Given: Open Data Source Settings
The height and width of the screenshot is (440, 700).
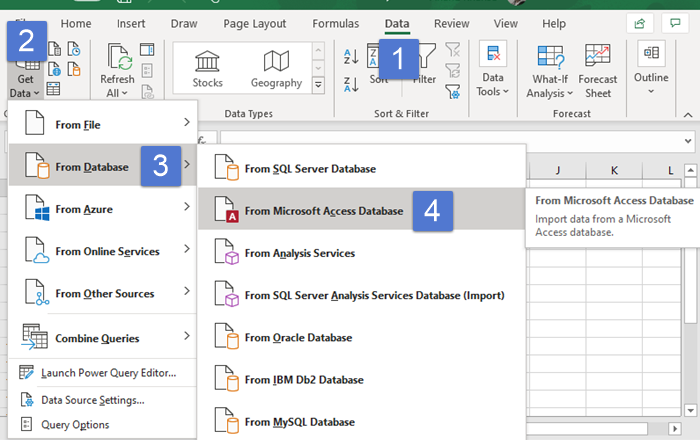Looking at the screenshot, I should (103, 400).
